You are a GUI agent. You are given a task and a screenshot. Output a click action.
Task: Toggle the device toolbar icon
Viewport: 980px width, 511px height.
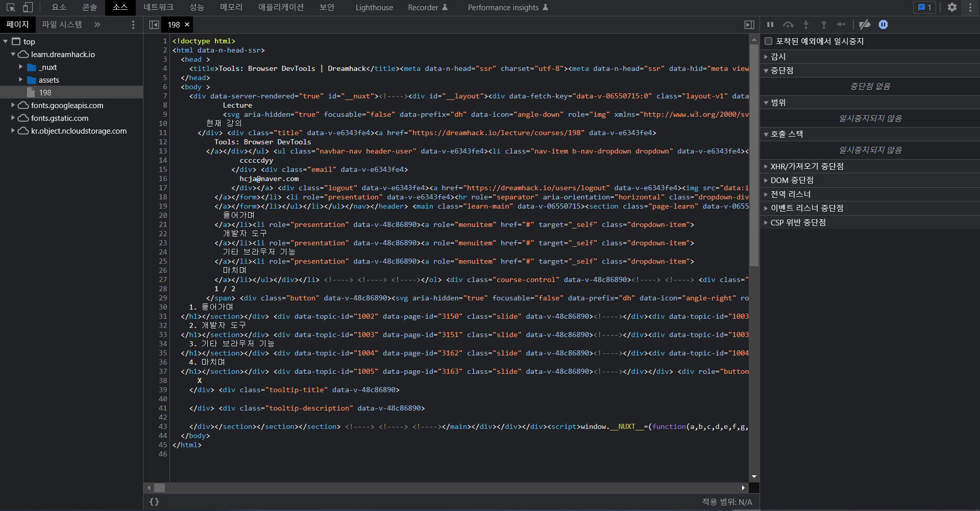[x=28, y=8]
